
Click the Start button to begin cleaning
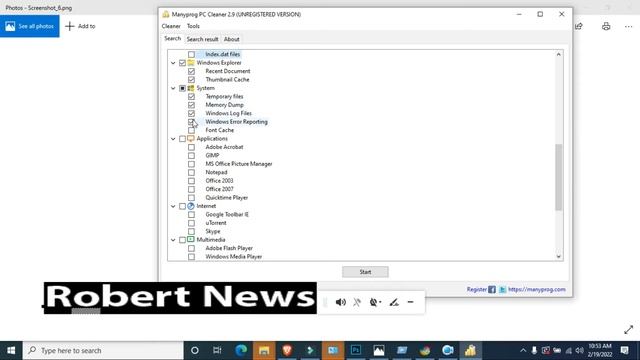click(x=365, y=272)
